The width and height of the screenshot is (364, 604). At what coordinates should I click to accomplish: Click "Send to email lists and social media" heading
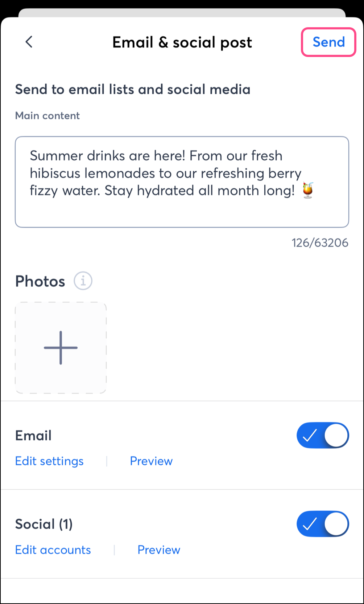tap(133, 89)
